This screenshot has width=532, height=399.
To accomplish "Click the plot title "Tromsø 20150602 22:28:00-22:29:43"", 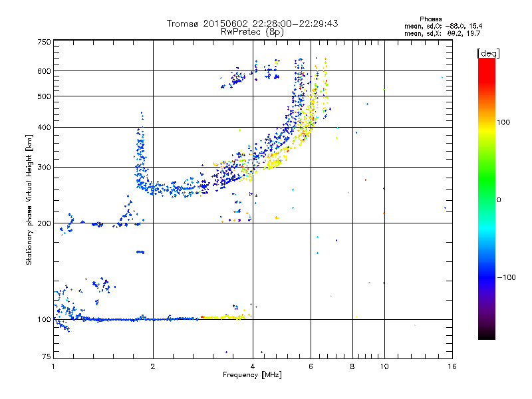I will [252, 23].
